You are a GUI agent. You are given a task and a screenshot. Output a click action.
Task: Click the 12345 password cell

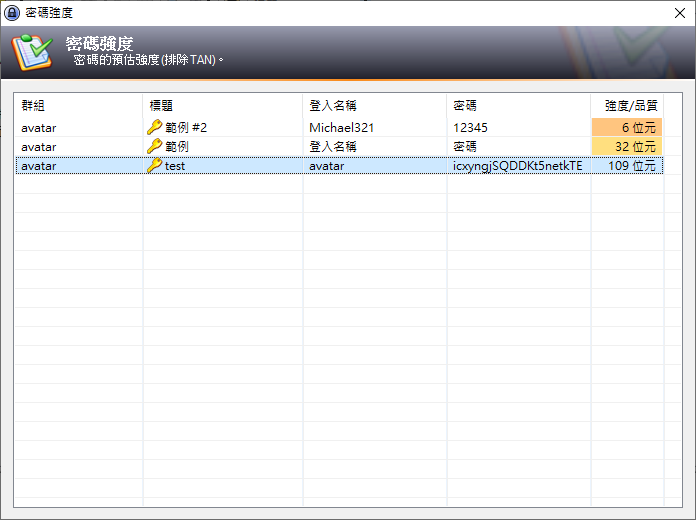point(470,128)
